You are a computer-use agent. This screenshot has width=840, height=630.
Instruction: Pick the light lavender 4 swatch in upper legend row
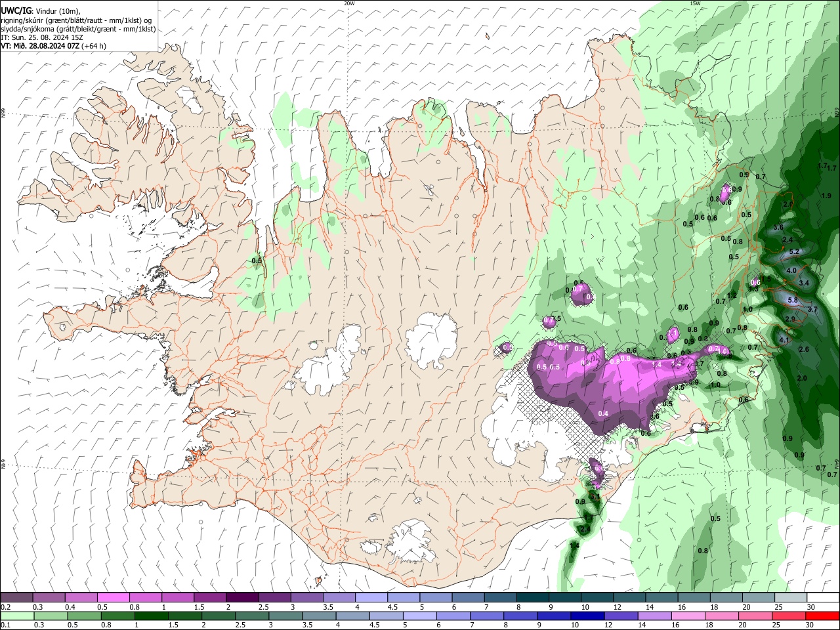(370, 598)
